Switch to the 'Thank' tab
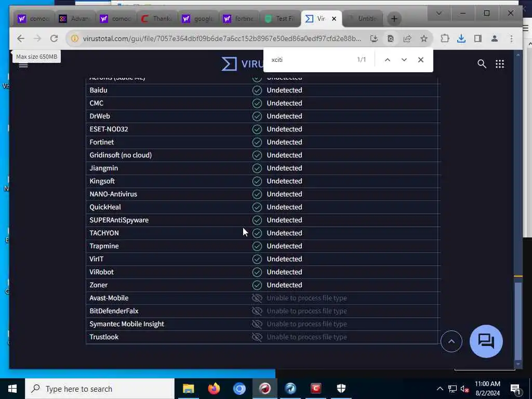The height and width of the screenshot is (399, 532). pyautogui.click(x=157, y=19)
